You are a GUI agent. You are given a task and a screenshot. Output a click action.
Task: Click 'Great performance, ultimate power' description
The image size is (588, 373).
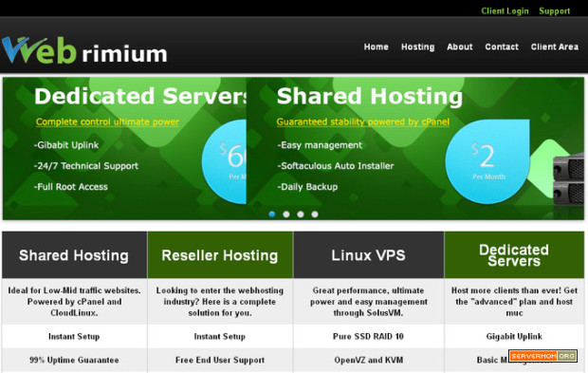[x=369, y=302]
